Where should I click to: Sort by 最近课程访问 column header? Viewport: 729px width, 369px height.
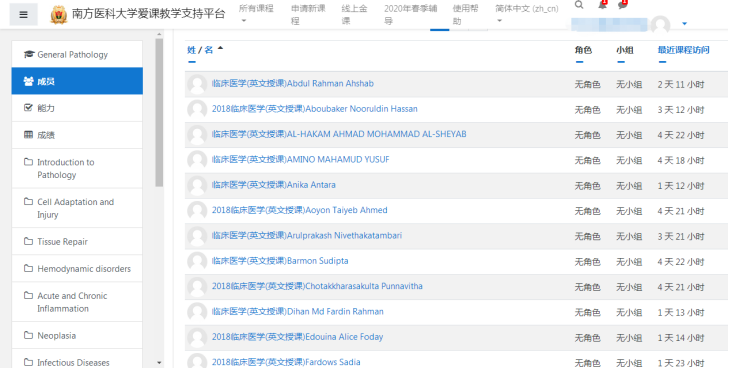683,50
